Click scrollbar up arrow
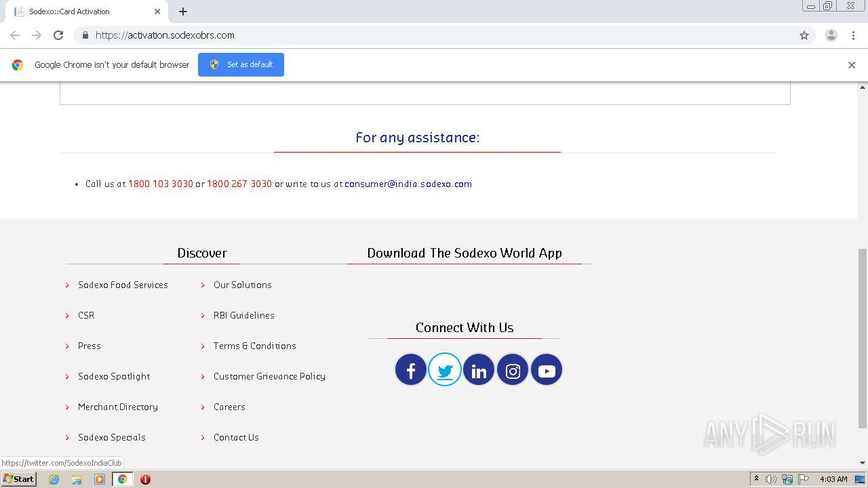 [863, 87]
